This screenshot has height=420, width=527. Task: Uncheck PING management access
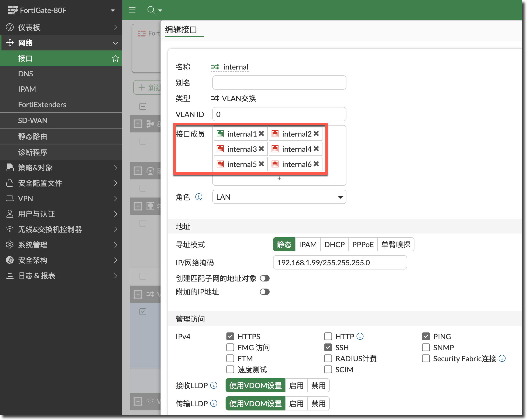[x=426, y=336]
